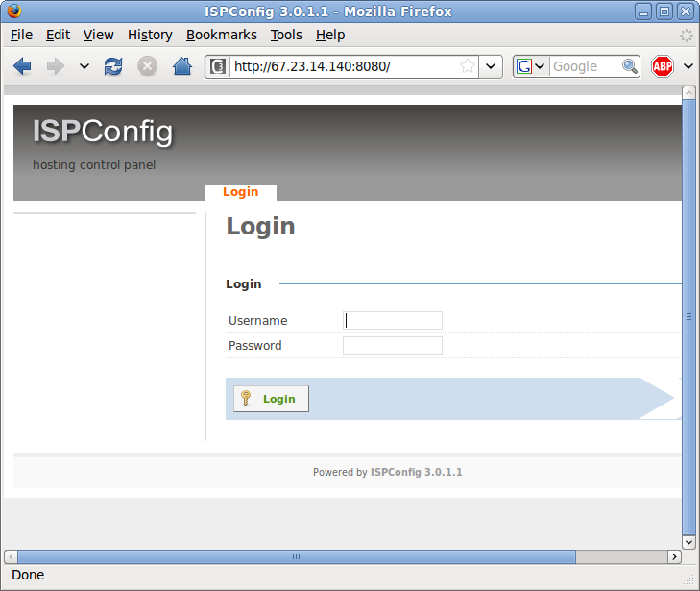Click the green Login button with key
Screen dimensions: 700x591
pyautogui.click(x=271, y=399)
